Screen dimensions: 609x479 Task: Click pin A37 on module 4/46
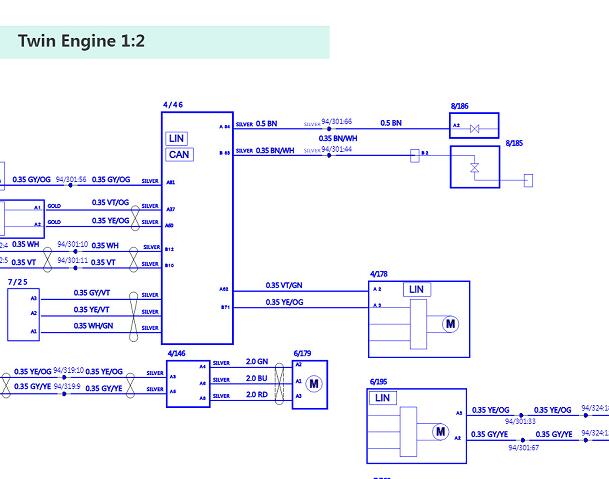(171, 209)
